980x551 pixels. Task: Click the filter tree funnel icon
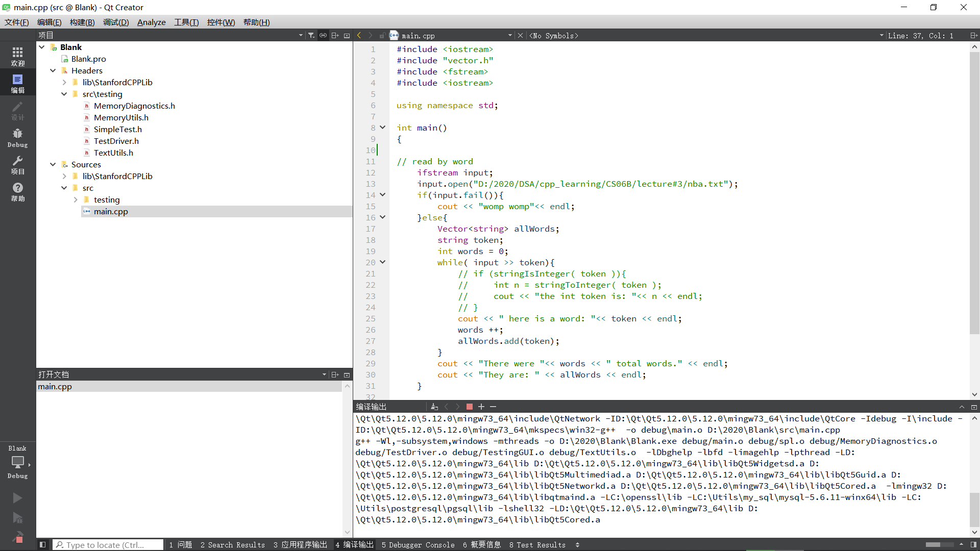(x=311, y=35)
